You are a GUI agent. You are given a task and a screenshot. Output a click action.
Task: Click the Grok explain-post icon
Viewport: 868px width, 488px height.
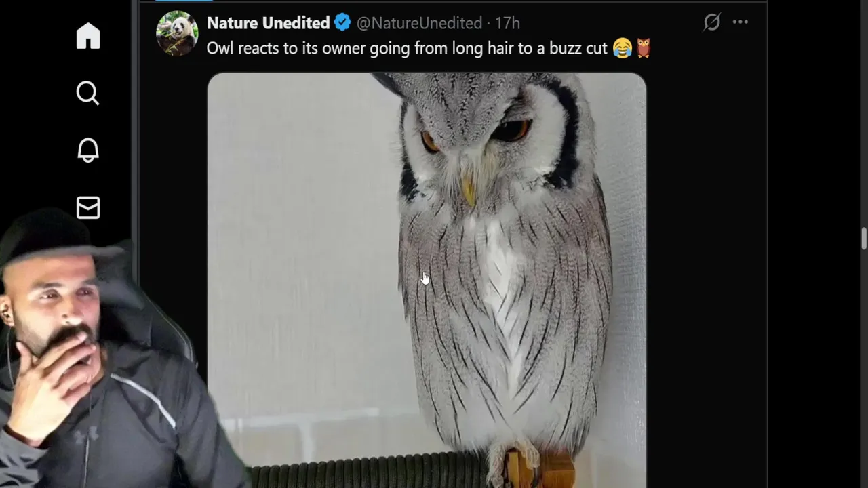[x=711, y=22]
